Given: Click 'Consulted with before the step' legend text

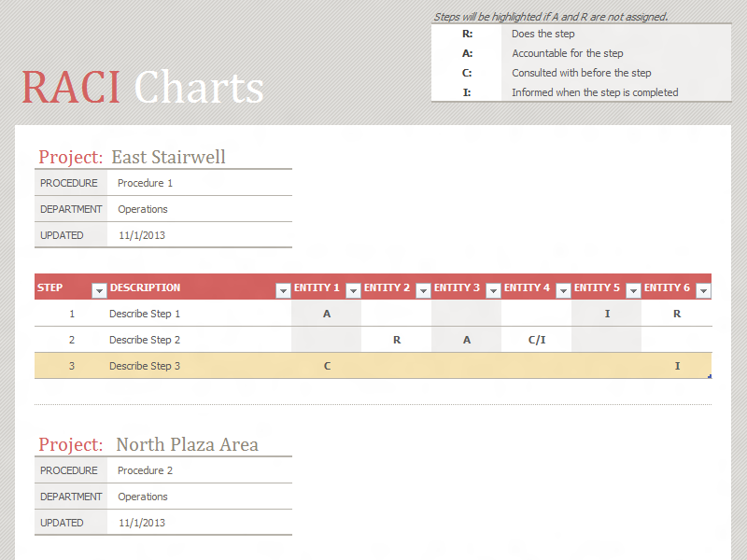Looking at the screenshot, I should (581, 73).
